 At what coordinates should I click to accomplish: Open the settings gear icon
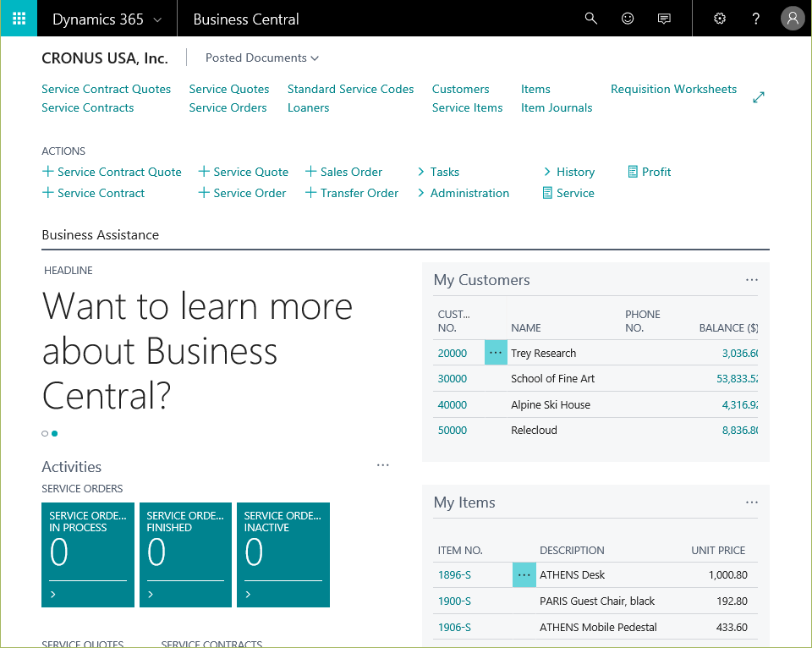pyautogui.click(x=719, y=19)
